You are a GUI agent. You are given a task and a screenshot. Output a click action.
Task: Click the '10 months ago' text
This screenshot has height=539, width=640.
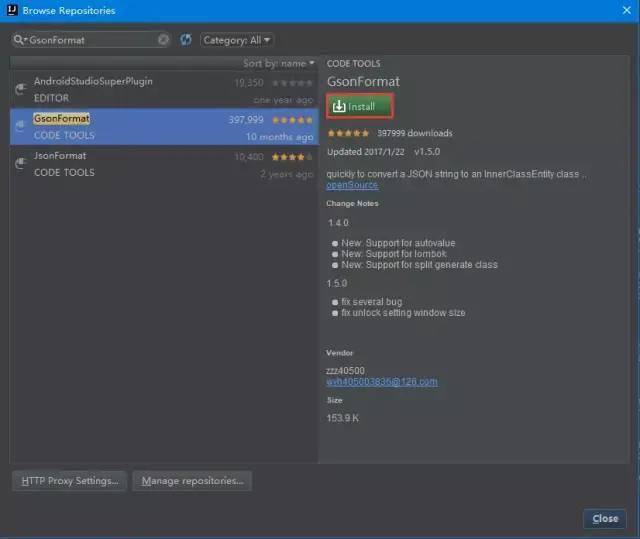(280, 137)
